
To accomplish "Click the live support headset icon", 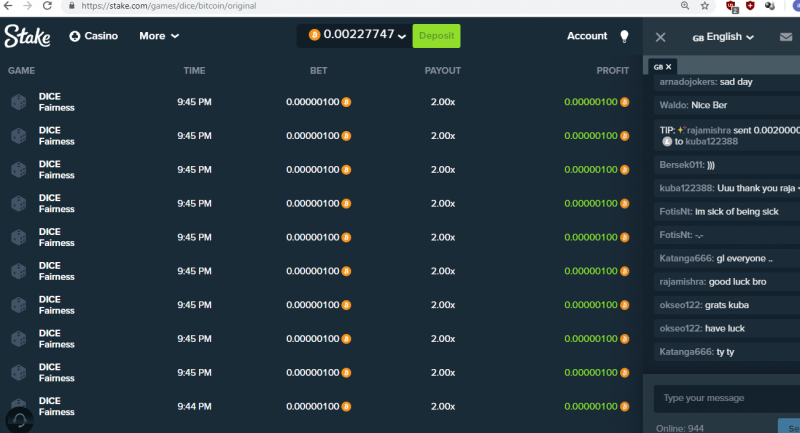I will click(19, 420).
